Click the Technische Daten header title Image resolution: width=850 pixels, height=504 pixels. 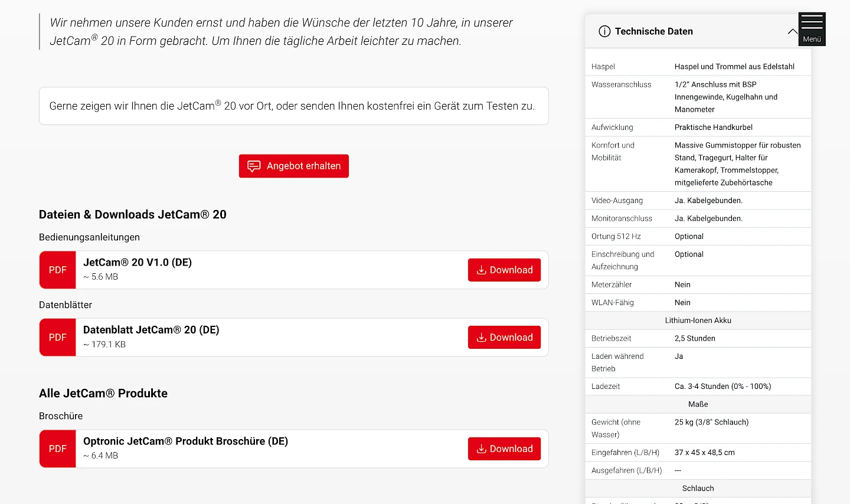pos(653,31)
